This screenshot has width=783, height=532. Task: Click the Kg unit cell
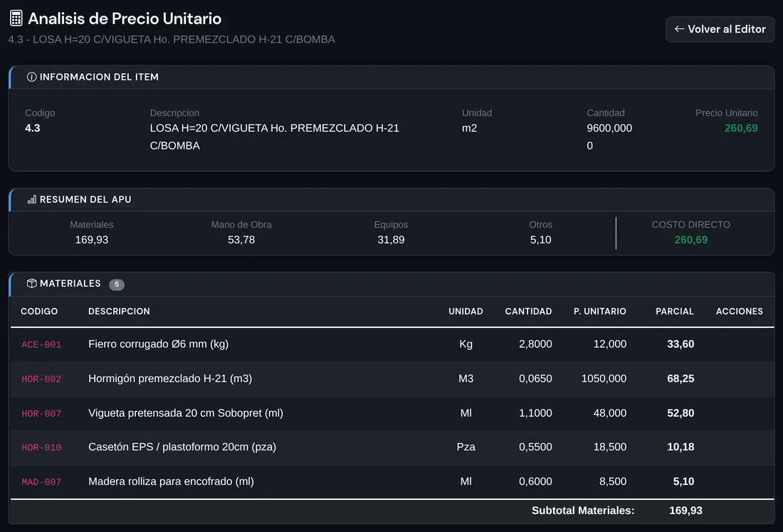466,344
